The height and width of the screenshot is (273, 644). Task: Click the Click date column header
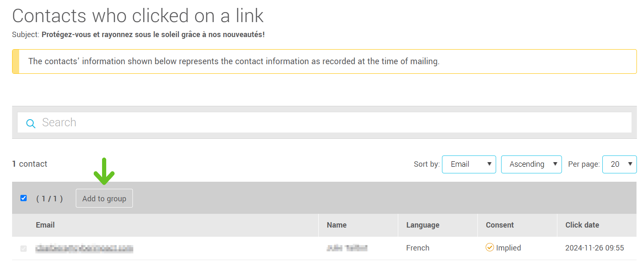click(x=582, y=225)
